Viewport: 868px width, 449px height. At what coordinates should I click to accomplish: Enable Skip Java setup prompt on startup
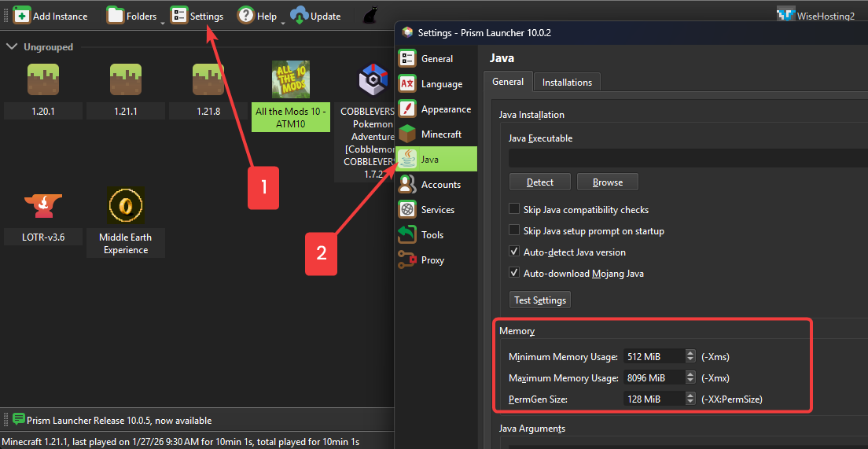(x=514, y=230)
